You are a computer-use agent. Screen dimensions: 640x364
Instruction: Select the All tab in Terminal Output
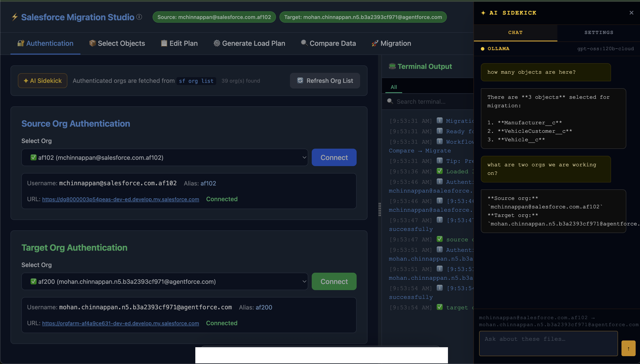tap(394, 87)
